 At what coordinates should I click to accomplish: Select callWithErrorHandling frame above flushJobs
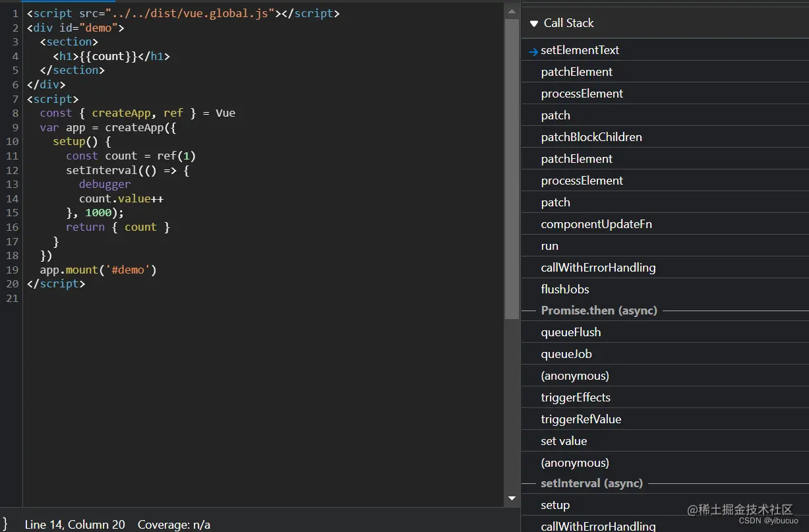click(x=665, y=268)
